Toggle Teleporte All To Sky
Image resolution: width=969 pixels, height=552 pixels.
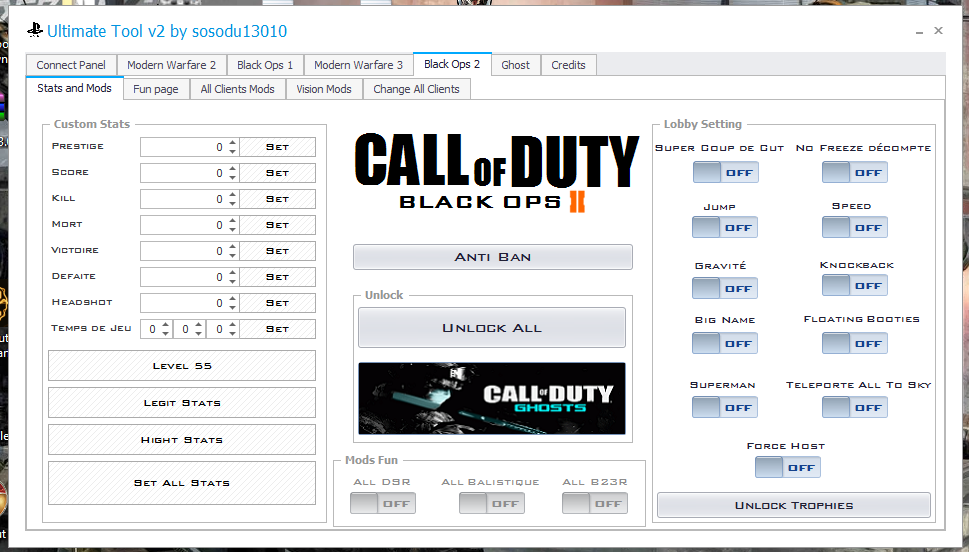[855, 407]
